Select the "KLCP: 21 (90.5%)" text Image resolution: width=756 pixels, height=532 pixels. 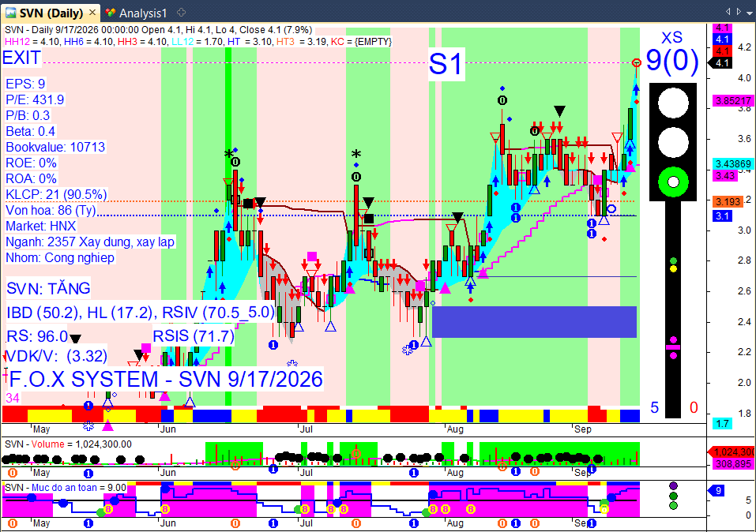coord(56,195)
